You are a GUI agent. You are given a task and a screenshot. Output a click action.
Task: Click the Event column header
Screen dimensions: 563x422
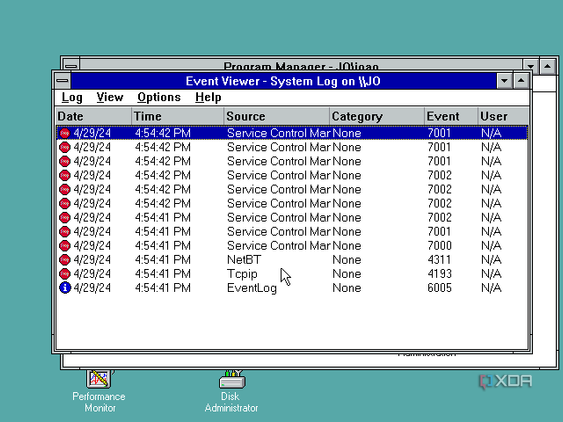[451, 116]
